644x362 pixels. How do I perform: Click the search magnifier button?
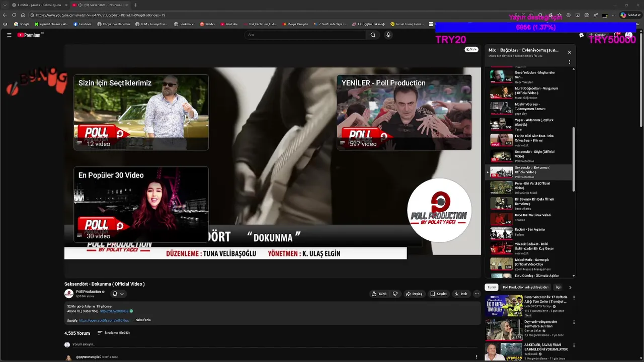[x=373, y=35]
